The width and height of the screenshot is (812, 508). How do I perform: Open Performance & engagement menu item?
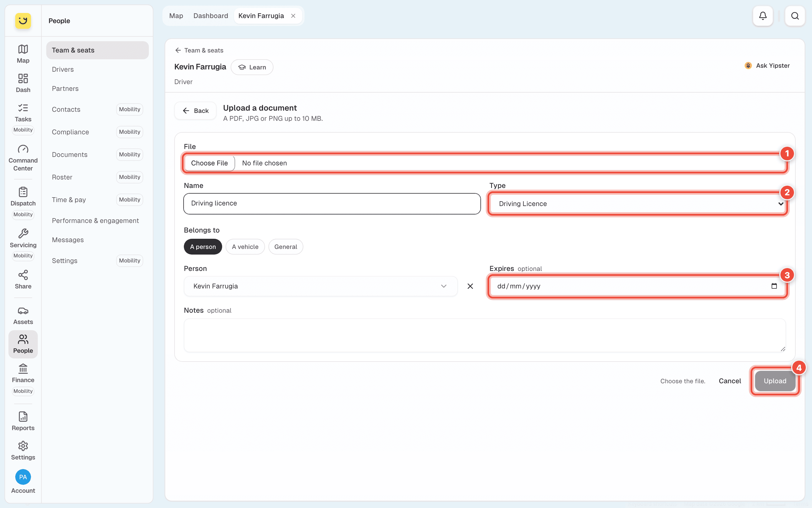click(97, 220)
